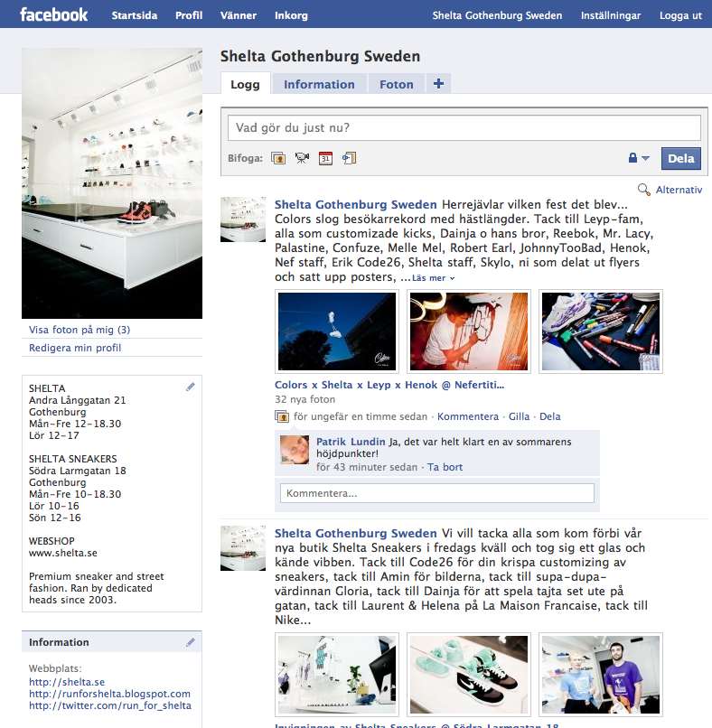Viewport: 712px width, 728px height.
Task: Add a new tab with the plus button
Action: tap(438, 84)
